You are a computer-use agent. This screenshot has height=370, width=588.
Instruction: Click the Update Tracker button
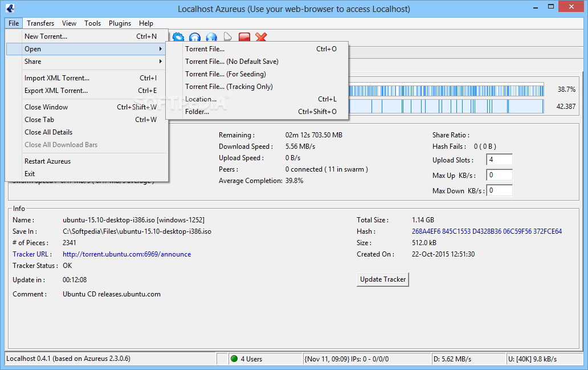pos(382,279)
